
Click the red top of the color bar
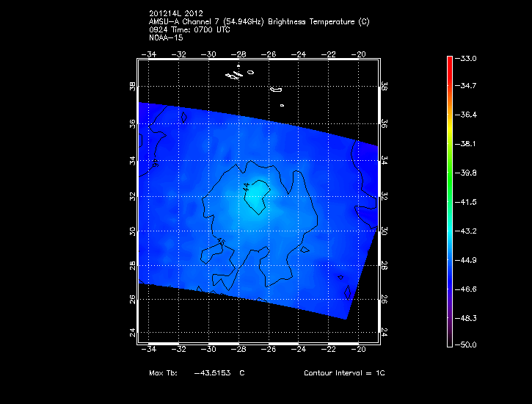449,60
